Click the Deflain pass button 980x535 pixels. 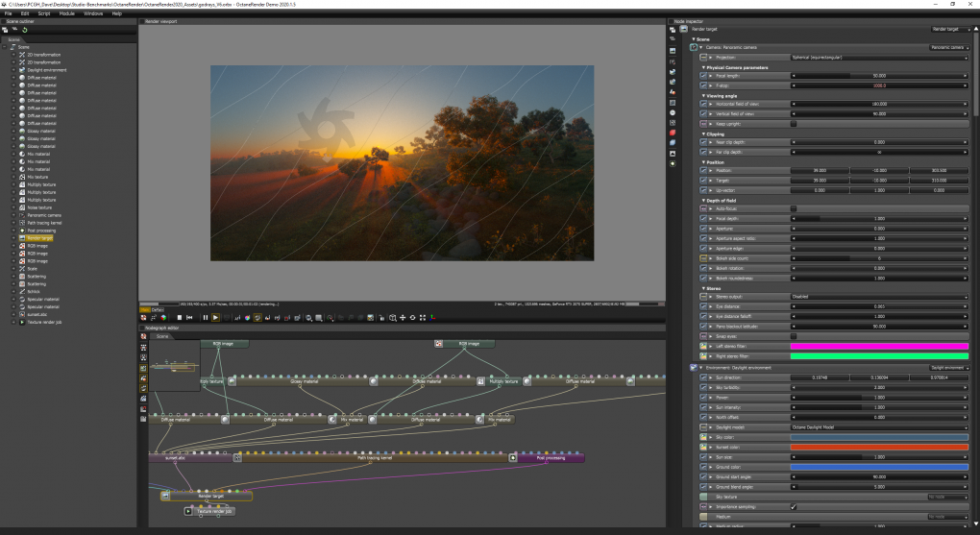coord(158,309)
